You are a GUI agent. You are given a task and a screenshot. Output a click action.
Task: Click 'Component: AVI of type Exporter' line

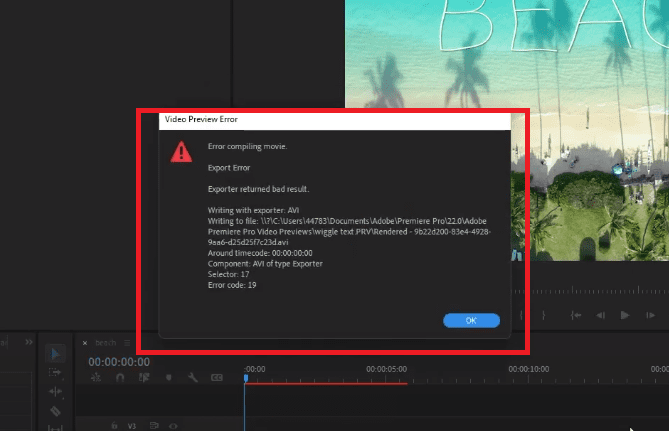265,264
